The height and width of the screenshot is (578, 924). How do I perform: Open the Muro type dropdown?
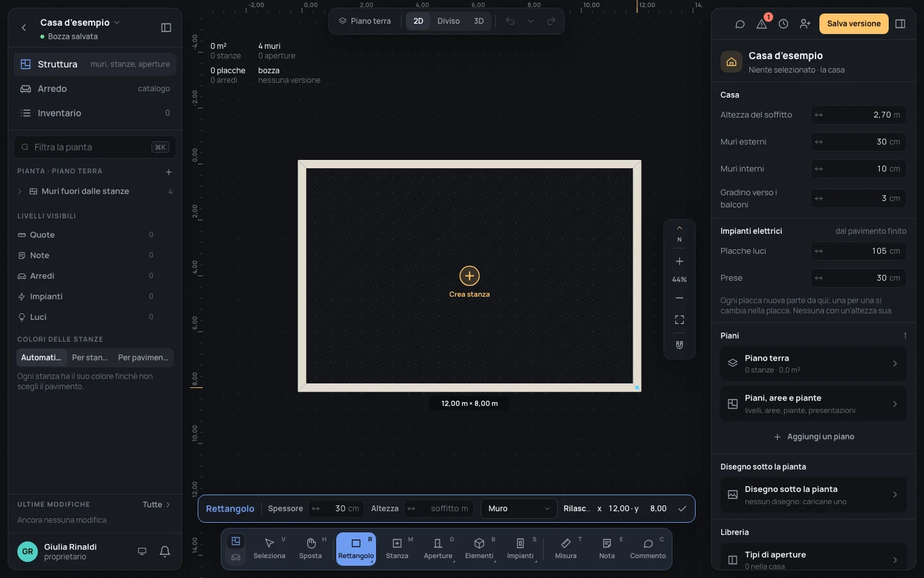[519, 509]
